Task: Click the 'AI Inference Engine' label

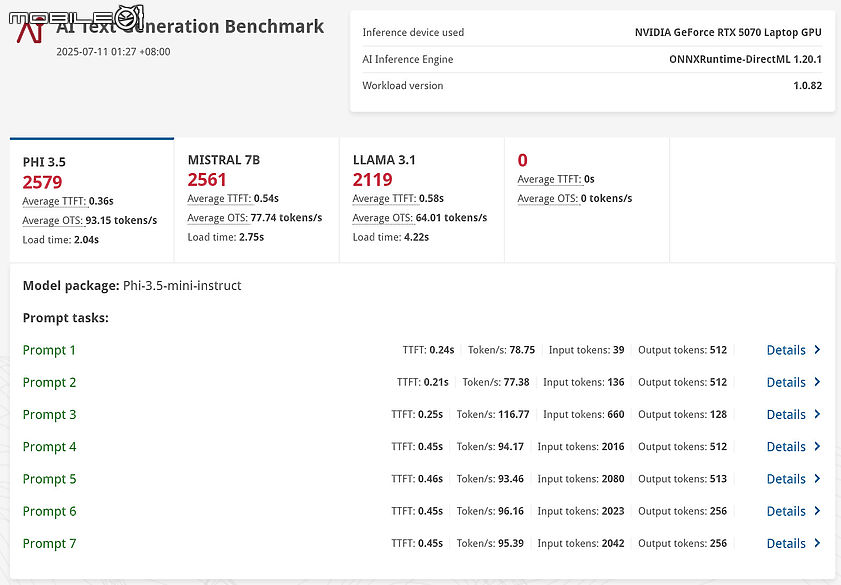Action: coord(408,59)
